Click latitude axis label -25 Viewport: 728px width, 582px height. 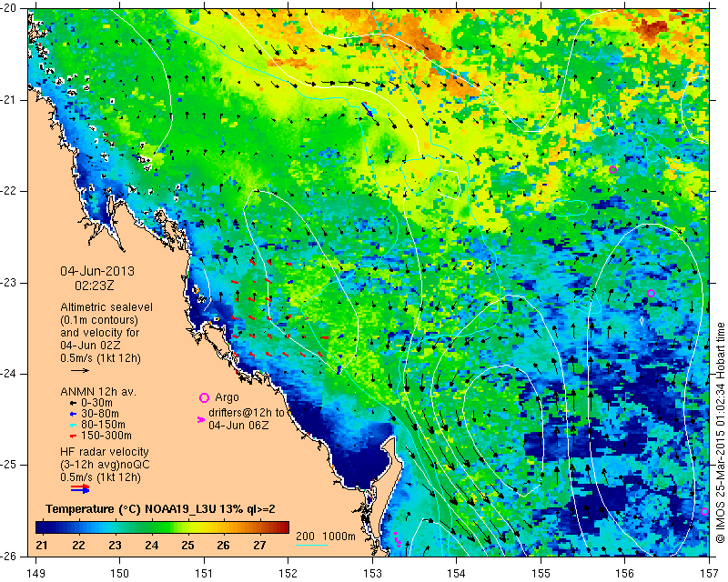(9, 465)
